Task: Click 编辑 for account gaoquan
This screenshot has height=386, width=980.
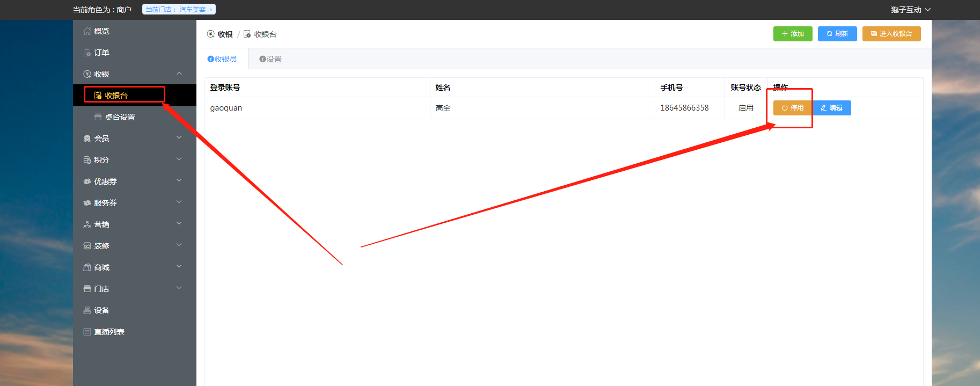Action: (x=832, y=108)
